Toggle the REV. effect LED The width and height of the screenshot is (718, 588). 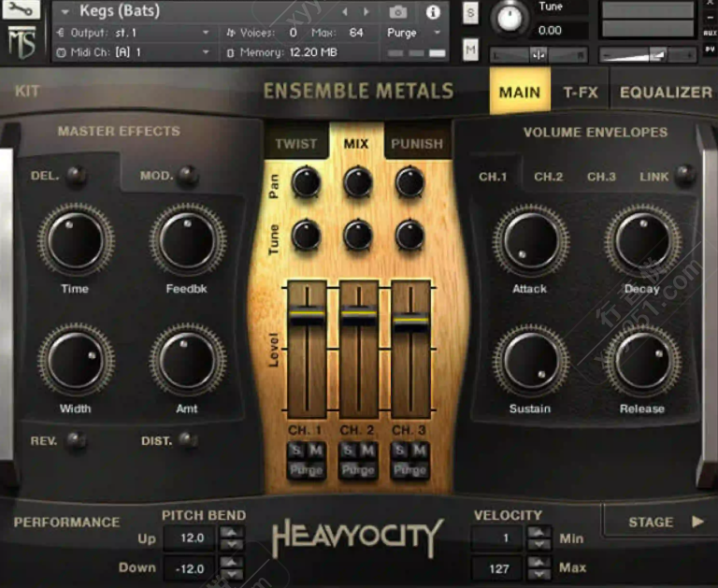76,440
